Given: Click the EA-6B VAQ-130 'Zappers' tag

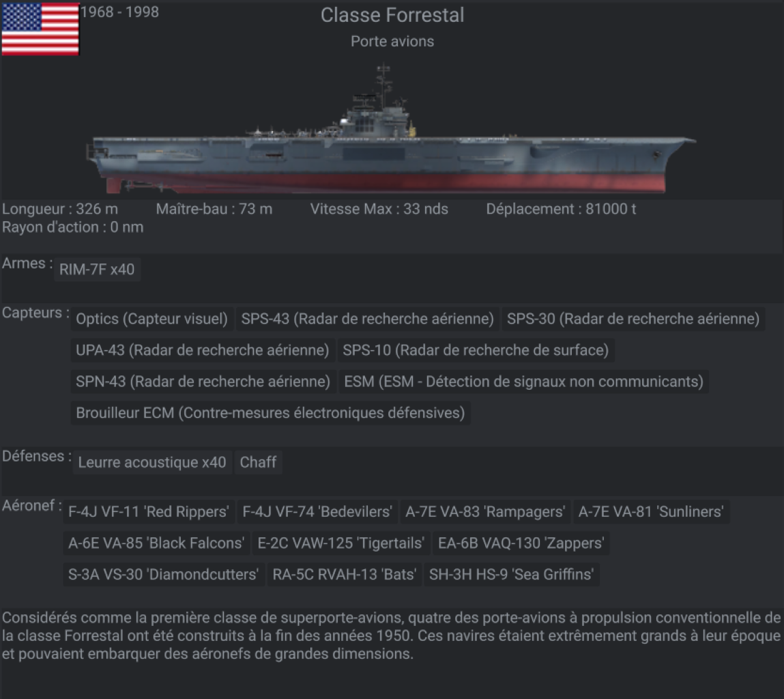Looking at the screenshot, I should pyautogui.click(x=521, y=543).
